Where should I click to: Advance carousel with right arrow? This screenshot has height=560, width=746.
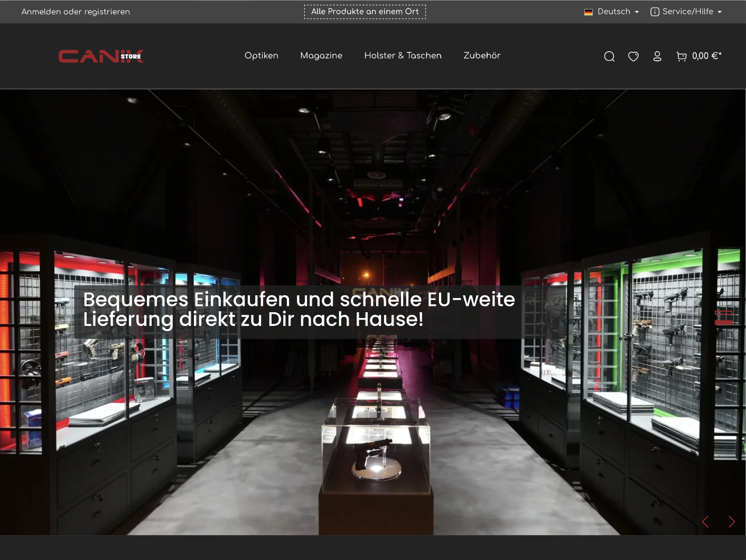(x=732, y=521)
